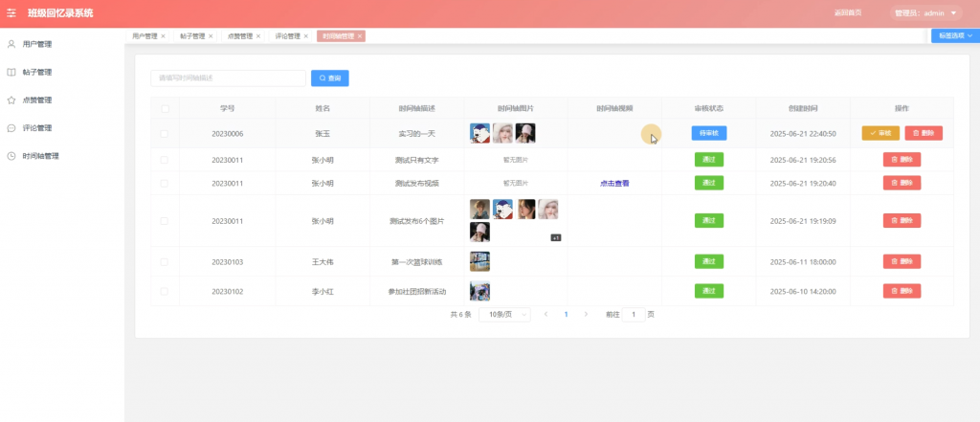980x422 pixels.
Task: Check the row checkbox for 测试发布6个图片
Action: [165, 221]
